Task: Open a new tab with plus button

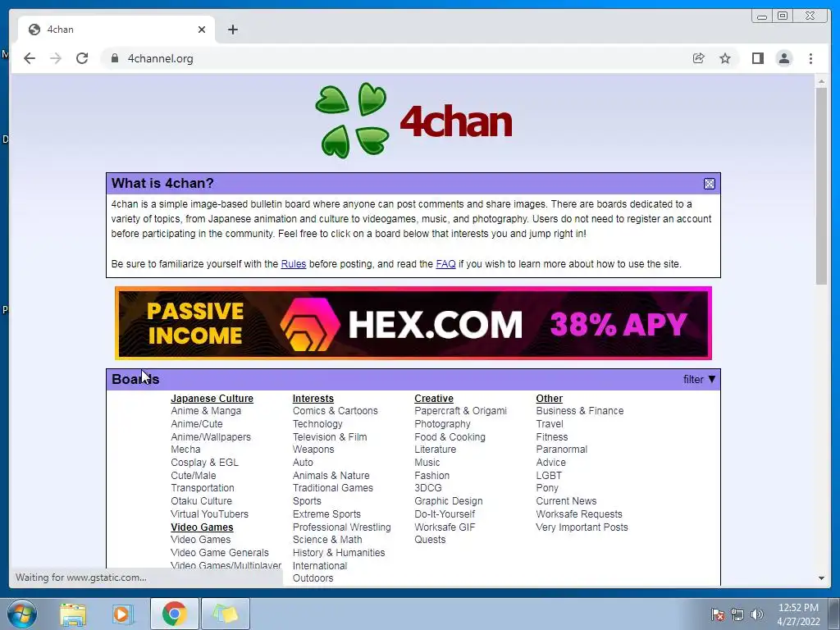Action: (232, 30)
